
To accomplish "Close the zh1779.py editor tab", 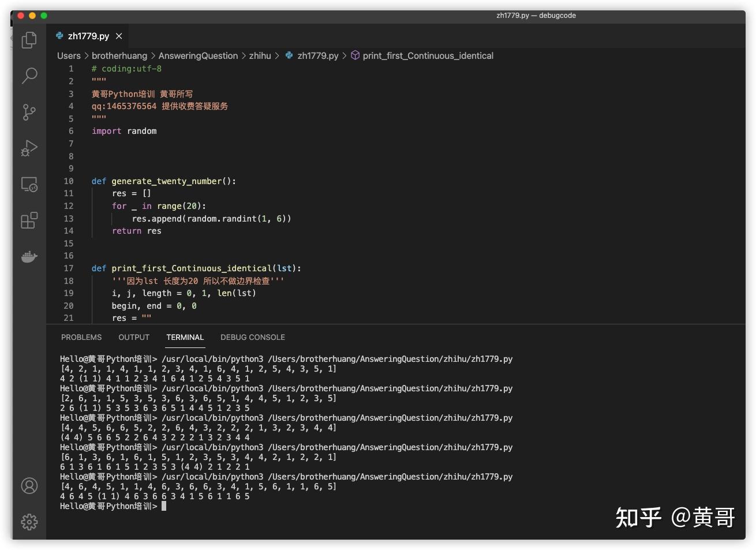I will point(119,36).
